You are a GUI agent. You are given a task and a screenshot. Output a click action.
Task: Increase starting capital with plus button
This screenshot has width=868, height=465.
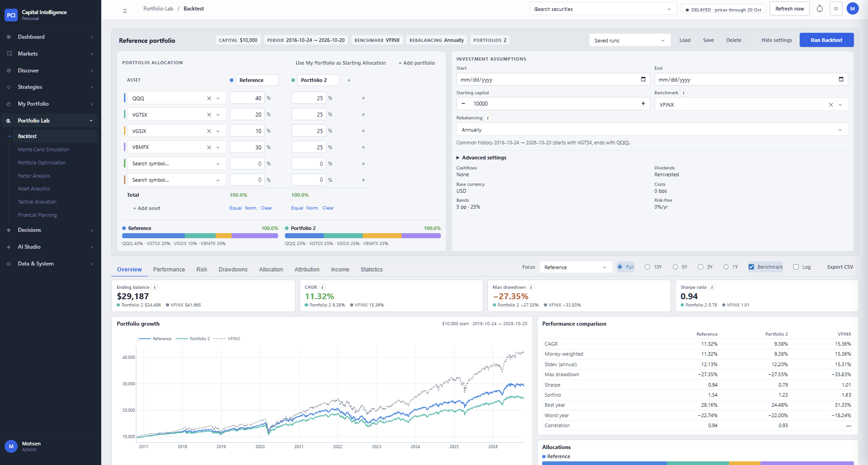point(643,104)
